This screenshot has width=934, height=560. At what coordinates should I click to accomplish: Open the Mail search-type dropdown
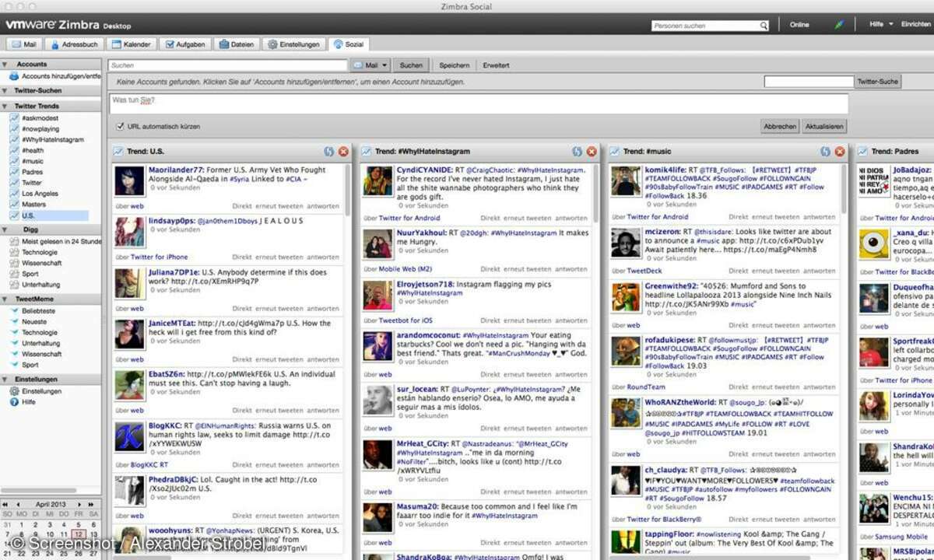(x=370, y=65)
